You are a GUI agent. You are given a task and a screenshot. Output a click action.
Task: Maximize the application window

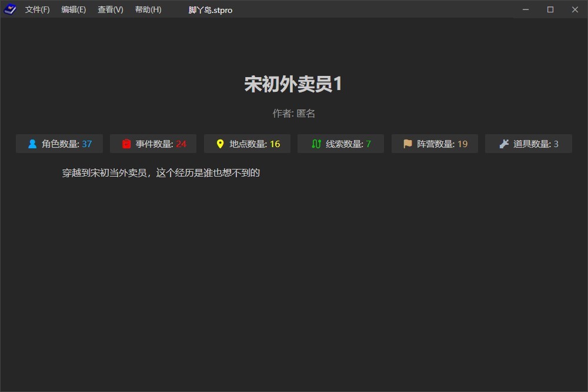tap(550, 9)
